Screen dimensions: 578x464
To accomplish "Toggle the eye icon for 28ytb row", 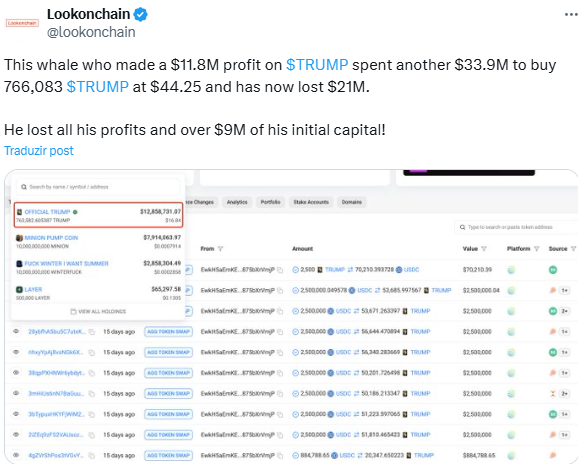I will click(x=16, y=331).
